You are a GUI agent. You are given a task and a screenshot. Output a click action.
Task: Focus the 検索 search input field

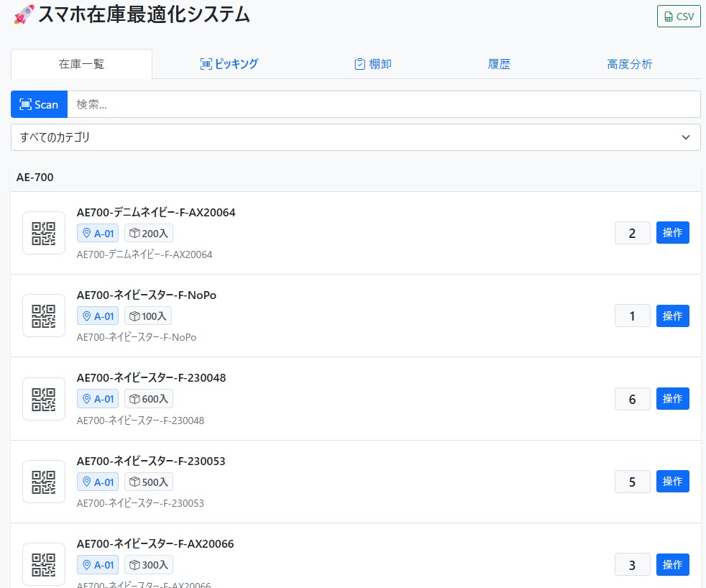[x=384, y=104]
